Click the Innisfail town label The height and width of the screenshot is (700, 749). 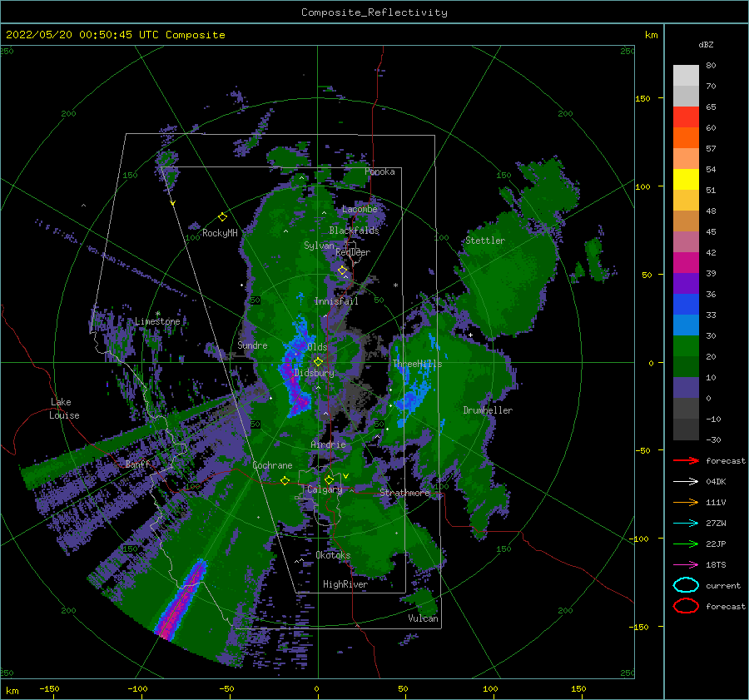pyautogui.click(x=336, y=301)
